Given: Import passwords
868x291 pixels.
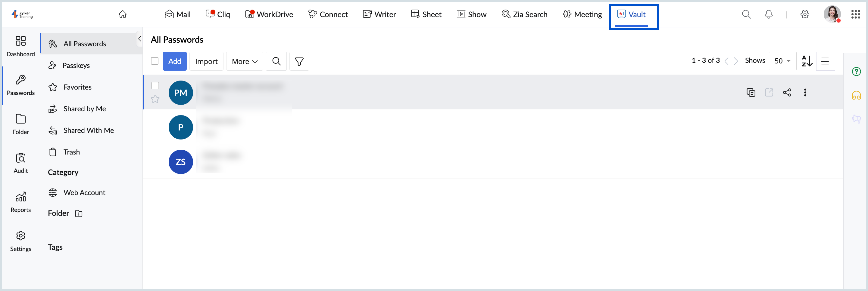Looking at the screenshot, I should point(206,61).
